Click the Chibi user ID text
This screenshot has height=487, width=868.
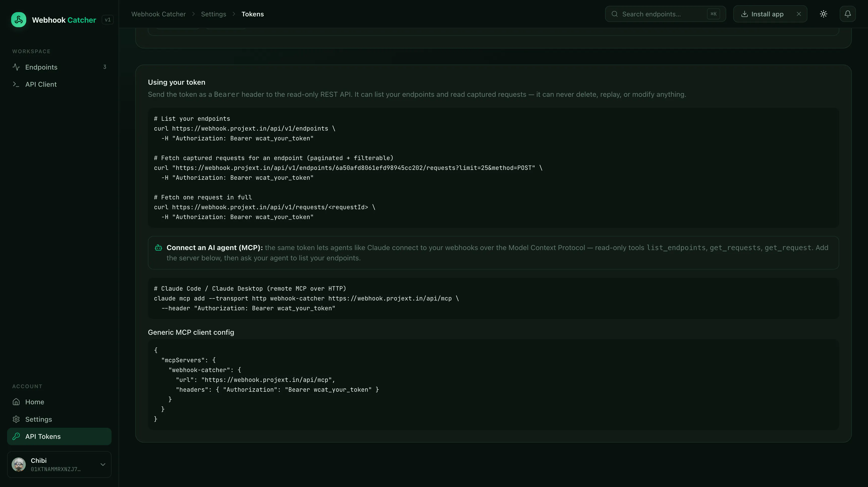(x=56, y=469)
